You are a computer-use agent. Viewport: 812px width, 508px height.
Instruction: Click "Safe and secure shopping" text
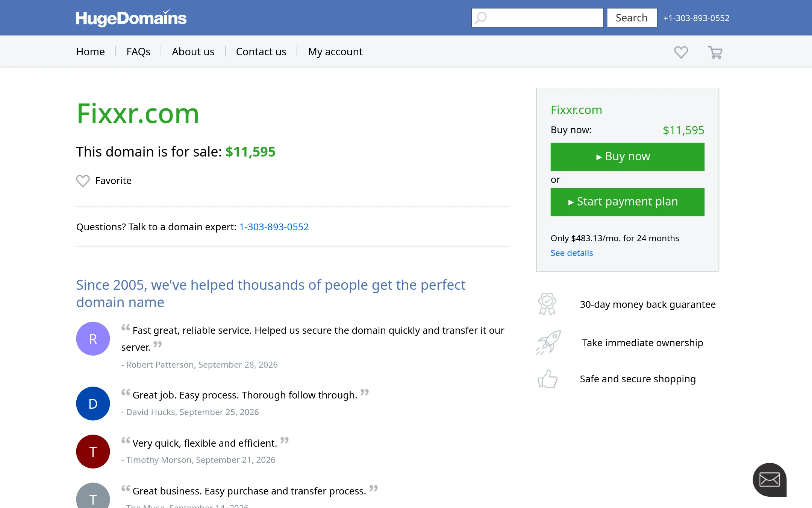coord(638,379)
